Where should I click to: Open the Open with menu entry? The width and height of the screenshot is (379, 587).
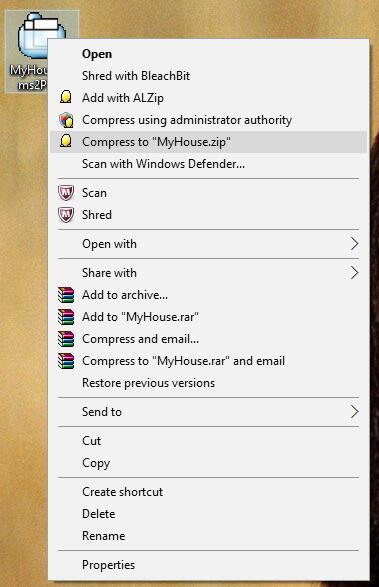(x=208, y=244)
